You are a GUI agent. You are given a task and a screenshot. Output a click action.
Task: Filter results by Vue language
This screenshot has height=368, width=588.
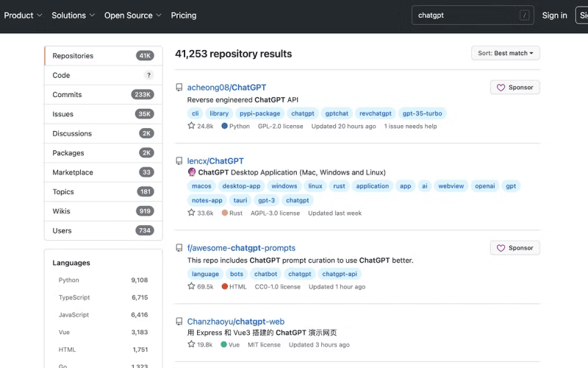(x=103, y=333)
